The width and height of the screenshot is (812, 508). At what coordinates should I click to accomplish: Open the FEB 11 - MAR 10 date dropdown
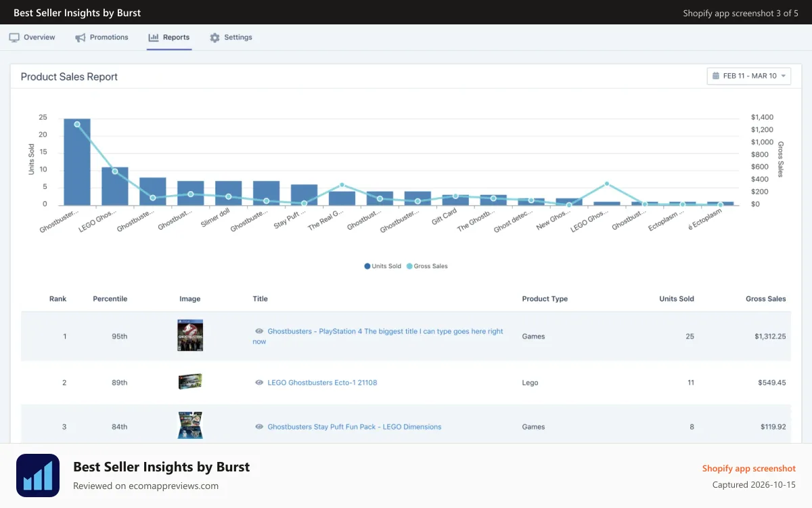(749, 76)
